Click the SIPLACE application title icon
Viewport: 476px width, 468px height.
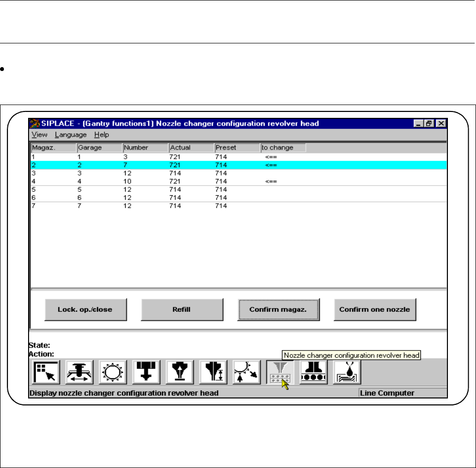(34, 123)
